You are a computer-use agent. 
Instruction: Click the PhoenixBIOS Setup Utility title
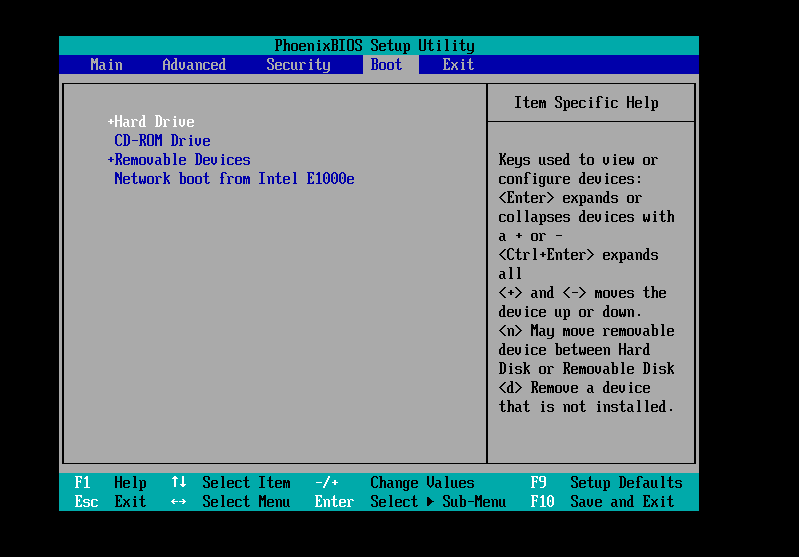(375, 46)
